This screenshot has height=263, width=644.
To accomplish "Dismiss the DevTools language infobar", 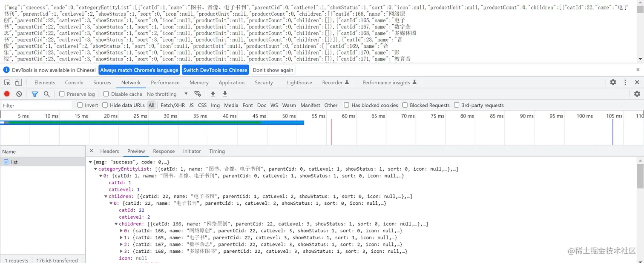I will (638, 70).
